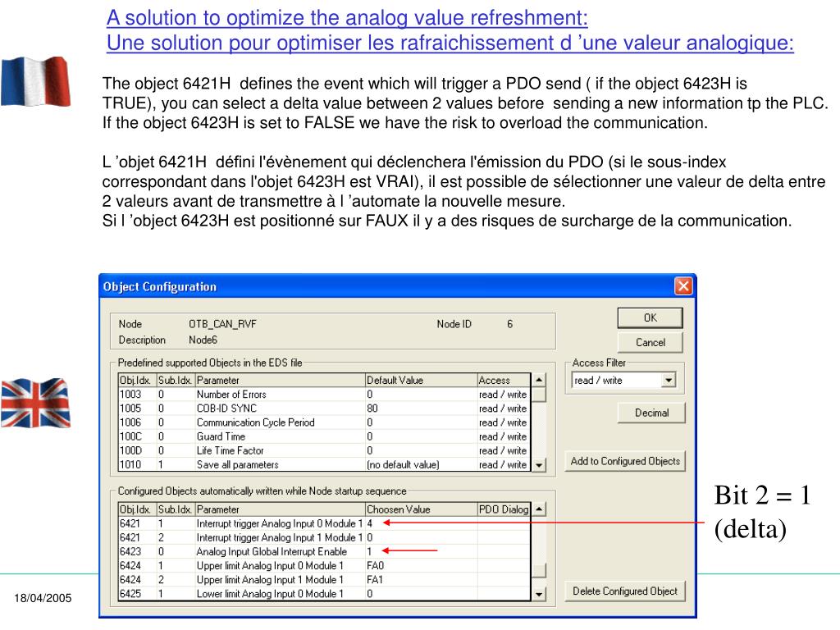Click the 'Access' column header
840x630 pixels.
(x=504, y=381)
